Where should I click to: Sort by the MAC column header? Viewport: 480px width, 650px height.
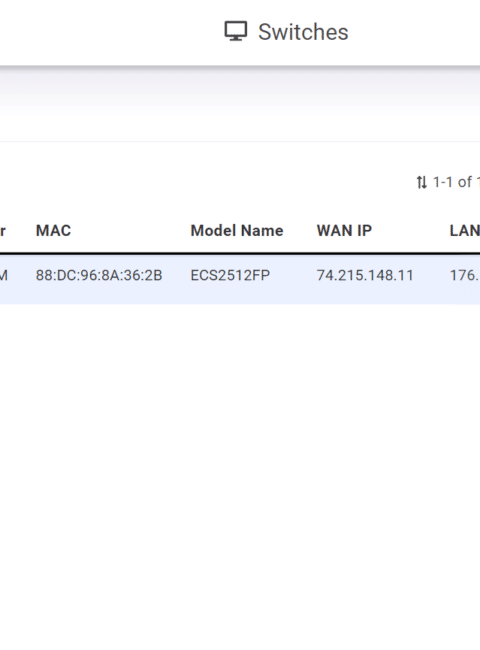(x=53, y=230)
